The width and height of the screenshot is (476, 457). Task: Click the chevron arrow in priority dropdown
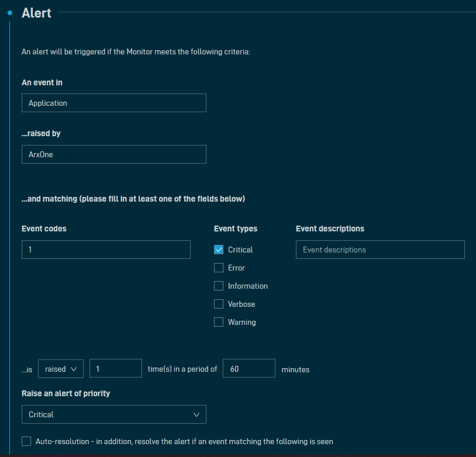click(196, 414)
